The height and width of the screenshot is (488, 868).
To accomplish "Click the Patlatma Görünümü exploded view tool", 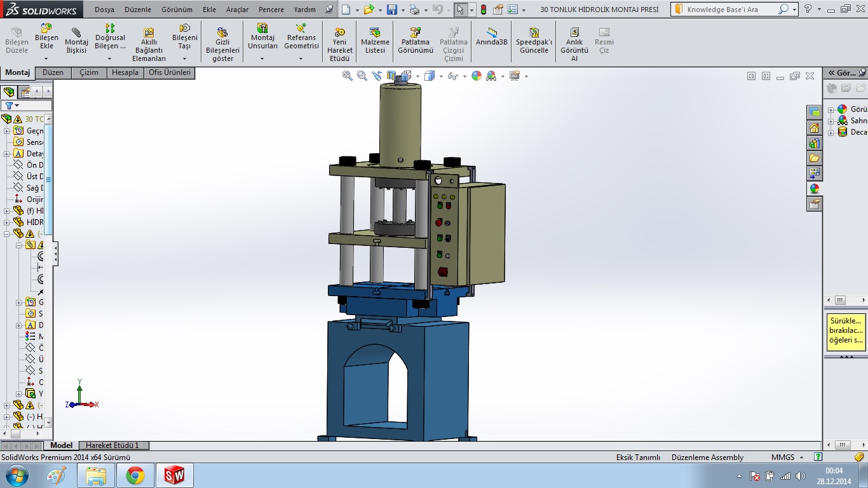I will tap(416, 41).
